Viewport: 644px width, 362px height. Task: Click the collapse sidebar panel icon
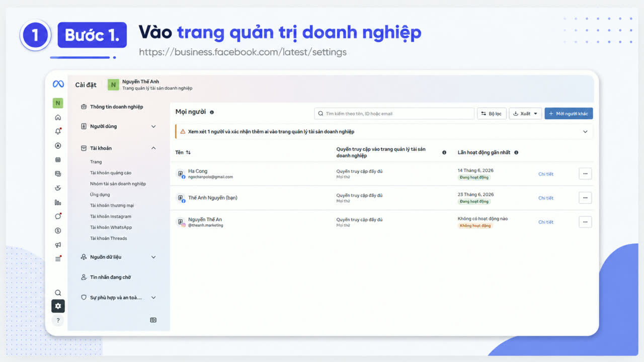point(153,320)
